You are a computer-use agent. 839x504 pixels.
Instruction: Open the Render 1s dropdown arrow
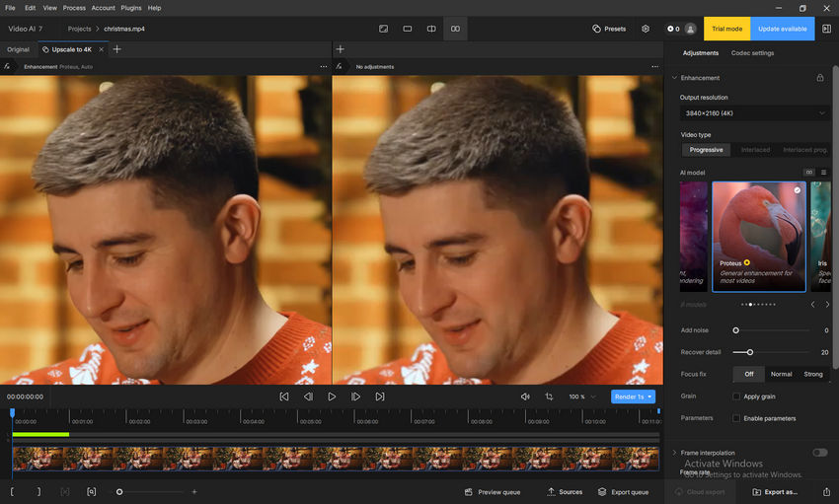(649, 396)
